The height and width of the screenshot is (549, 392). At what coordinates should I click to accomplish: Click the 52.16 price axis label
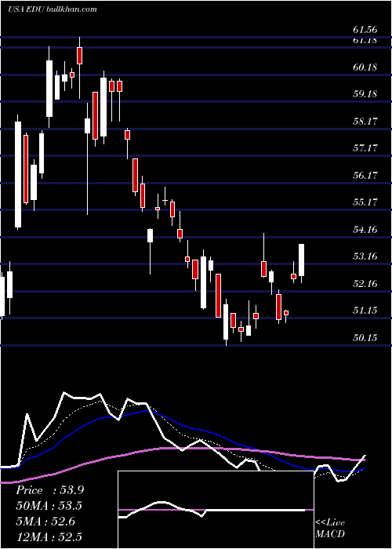point(365,283)
